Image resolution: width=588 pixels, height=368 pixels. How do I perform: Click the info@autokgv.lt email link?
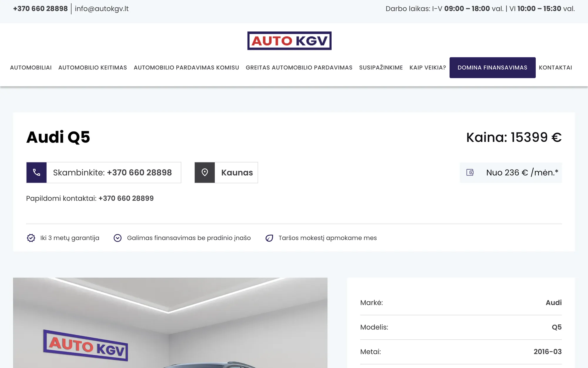pyautogui.click(x=102, y=9)
